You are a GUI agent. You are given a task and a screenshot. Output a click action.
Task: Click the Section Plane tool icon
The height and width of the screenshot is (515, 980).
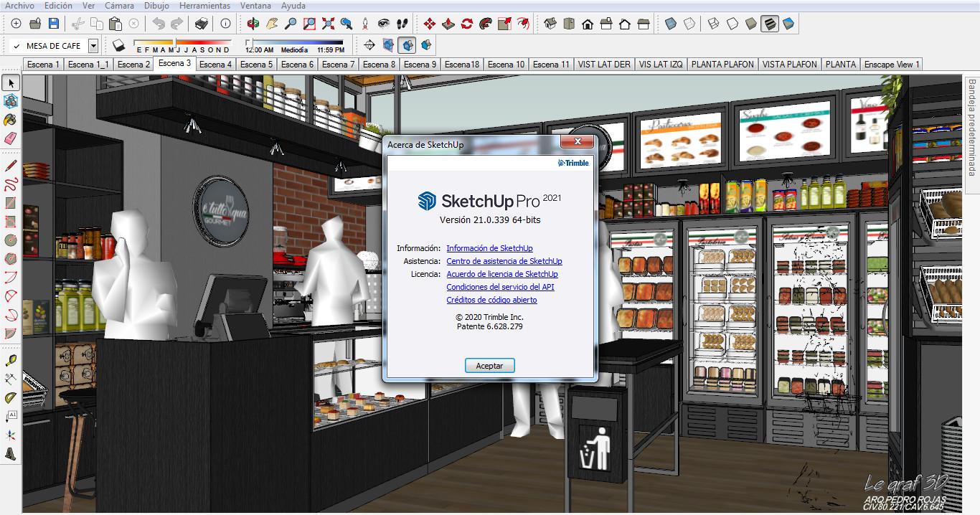369,46
